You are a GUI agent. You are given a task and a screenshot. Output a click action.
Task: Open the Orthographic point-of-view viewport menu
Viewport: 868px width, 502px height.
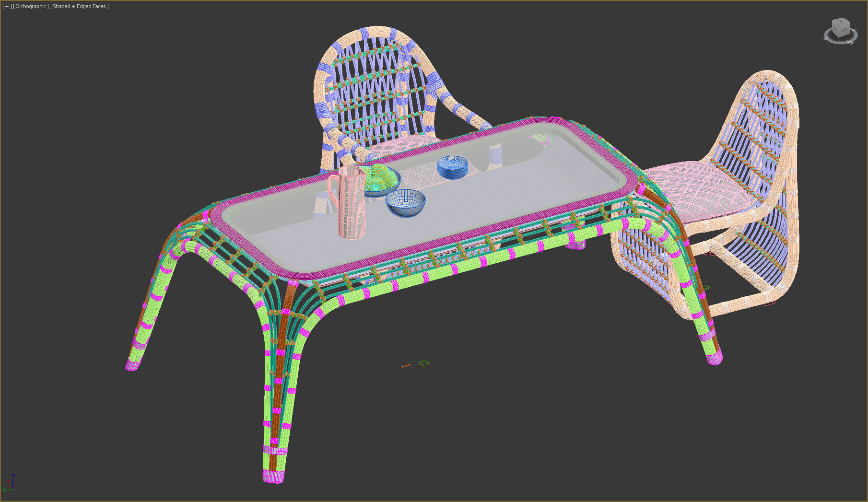[x=31, y=6]
